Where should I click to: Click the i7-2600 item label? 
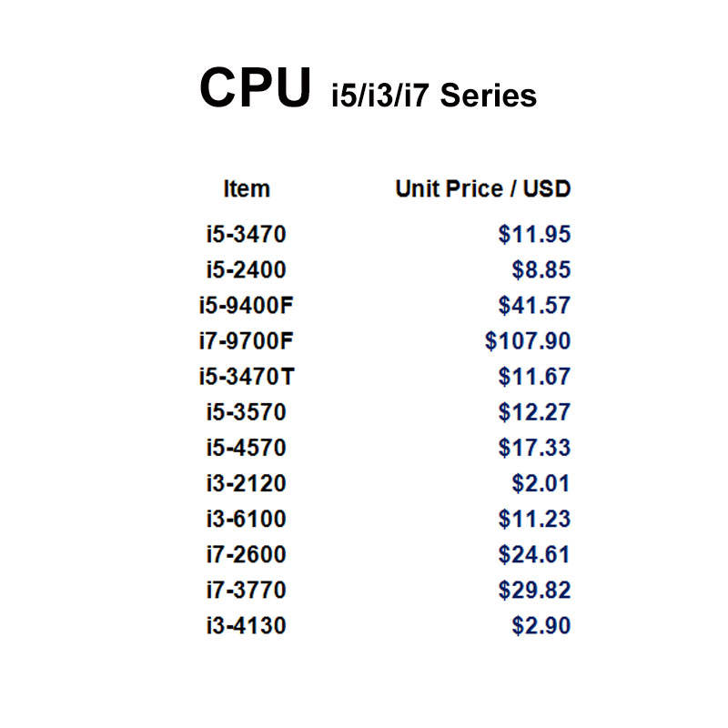(246, 554)
